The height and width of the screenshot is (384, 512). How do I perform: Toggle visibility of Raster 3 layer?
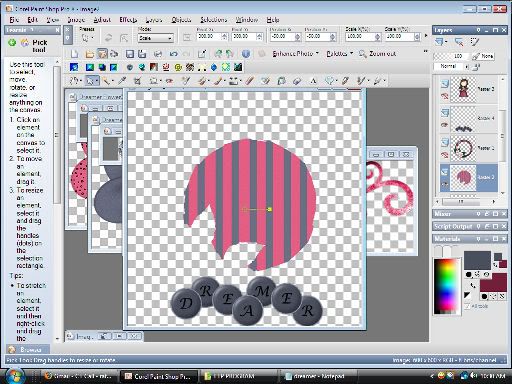[444, 96]
